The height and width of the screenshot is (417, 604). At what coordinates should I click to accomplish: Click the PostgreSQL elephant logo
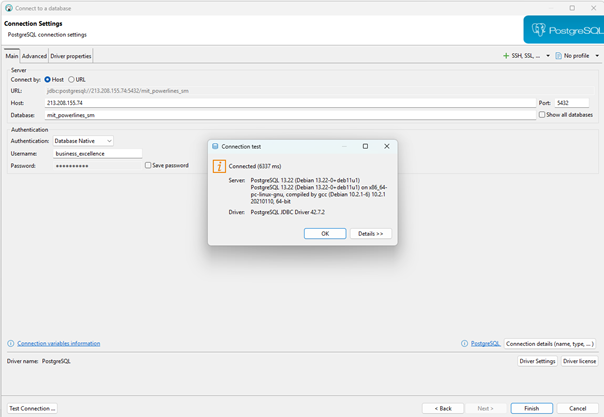pos(539,30)
